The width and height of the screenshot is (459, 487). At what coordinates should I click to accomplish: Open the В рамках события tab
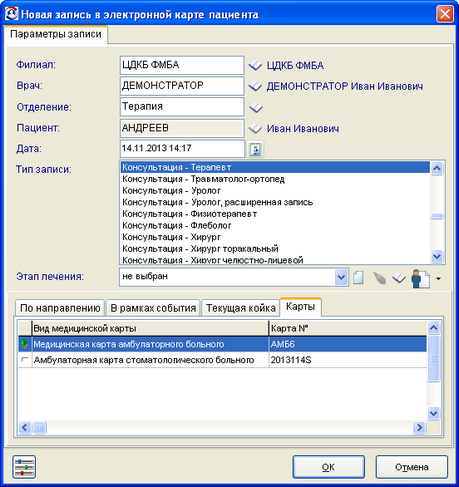153,308
